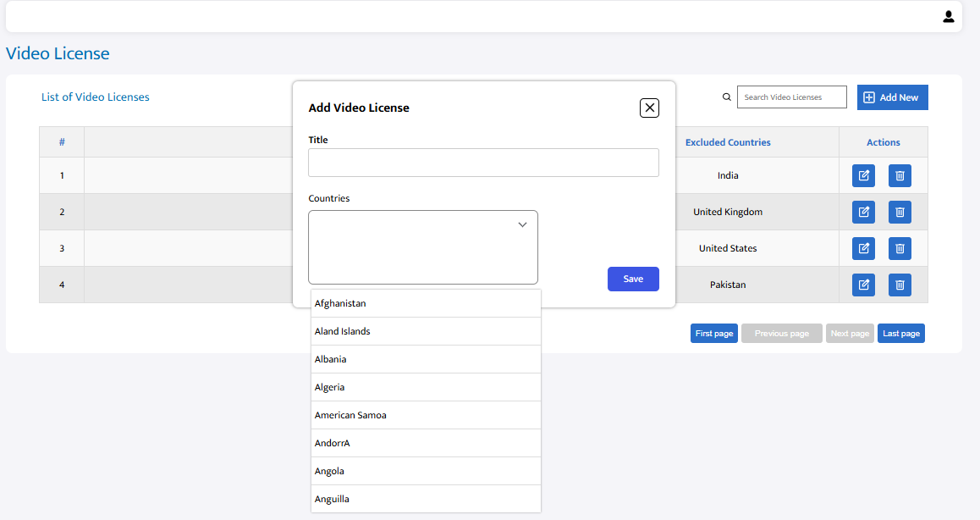
Task: Edit the Pakistan license row
Action: pos(863,285)
